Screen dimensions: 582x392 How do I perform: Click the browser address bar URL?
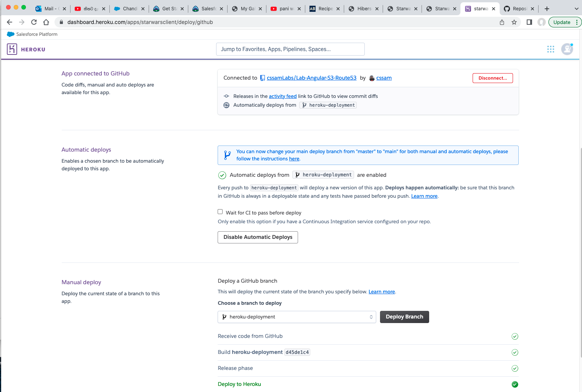(x=140, y=22)
